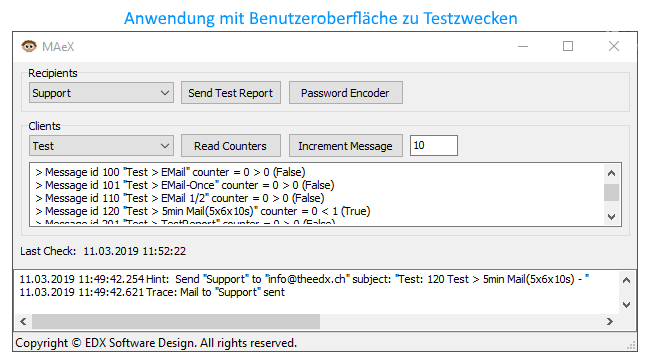Open the Password Encoder
This screenshot has height=360, width=645.
(346, 93)
